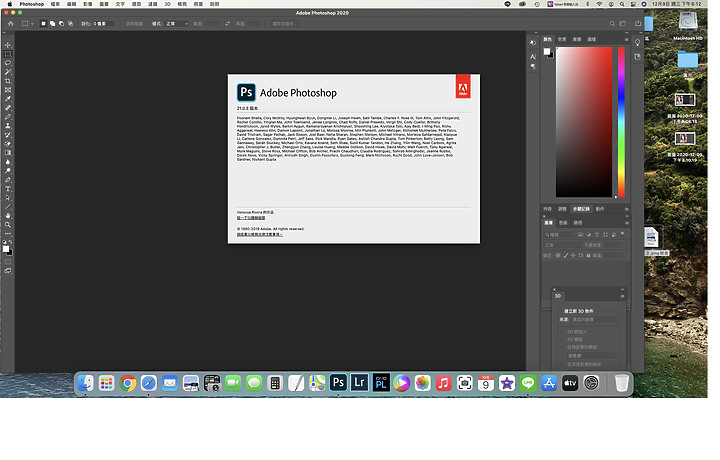
Task: Select the Path Selection tool
Action: (8, 198)
